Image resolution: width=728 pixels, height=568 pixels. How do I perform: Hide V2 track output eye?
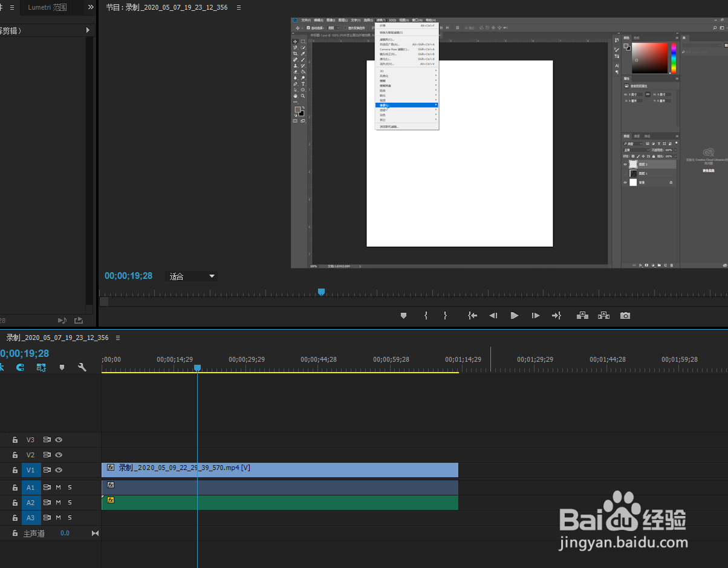(x=59, y=455)
